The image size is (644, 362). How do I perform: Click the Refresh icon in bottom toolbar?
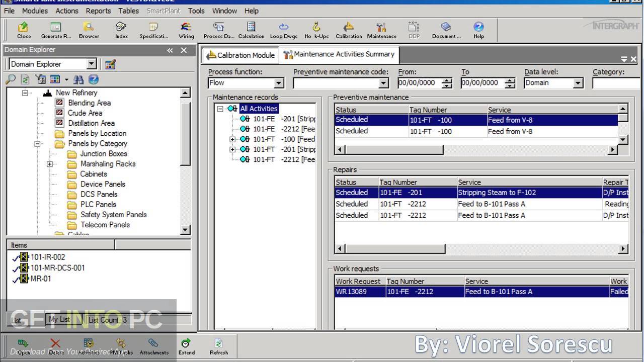pyautogui.click(x=218, y=346)
